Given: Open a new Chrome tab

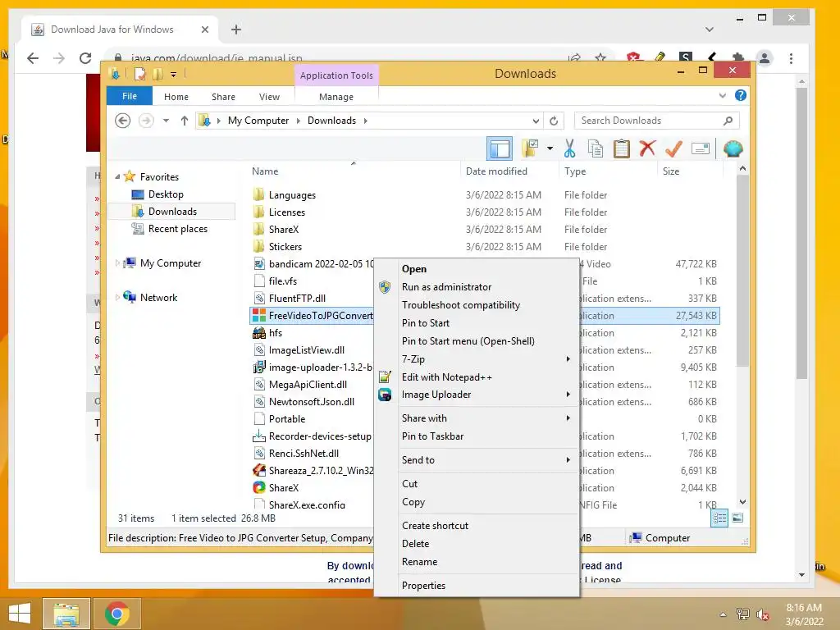Looking at the screenshot, I should (235, 30).
